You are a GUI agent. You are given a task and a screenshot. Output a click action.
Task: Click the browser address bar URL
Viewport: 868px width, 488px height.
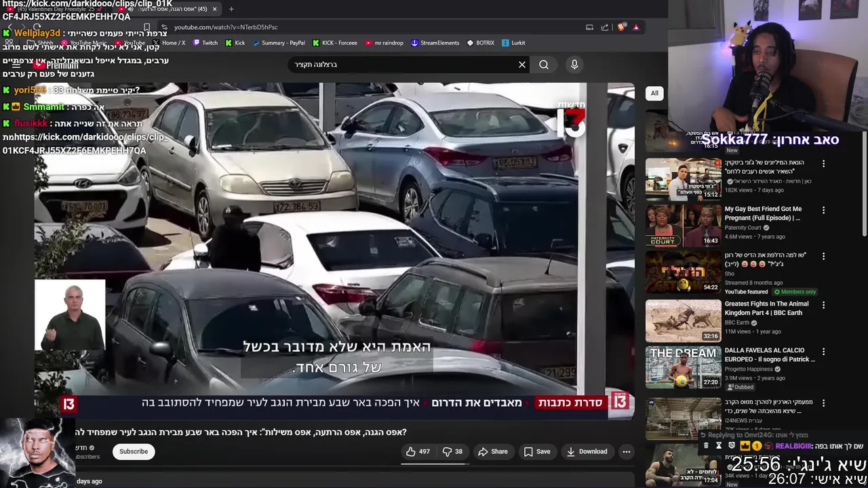[226, 27]
